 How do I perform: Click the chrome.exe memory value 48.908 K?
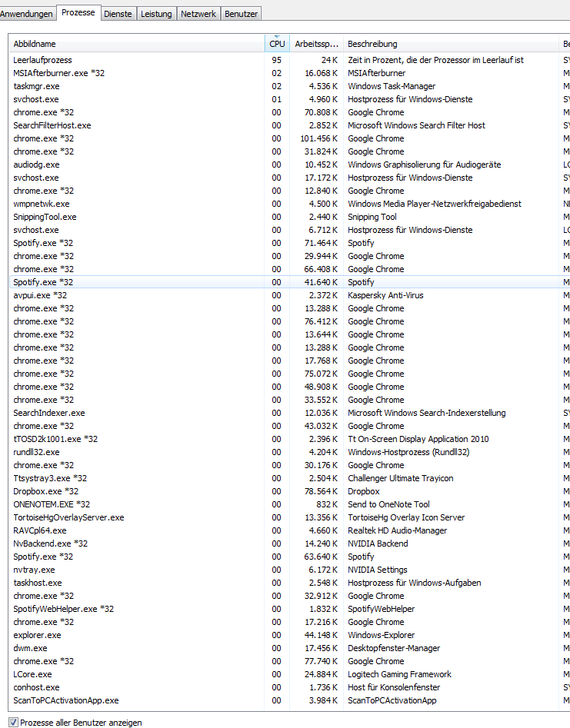tap(322, 387)
